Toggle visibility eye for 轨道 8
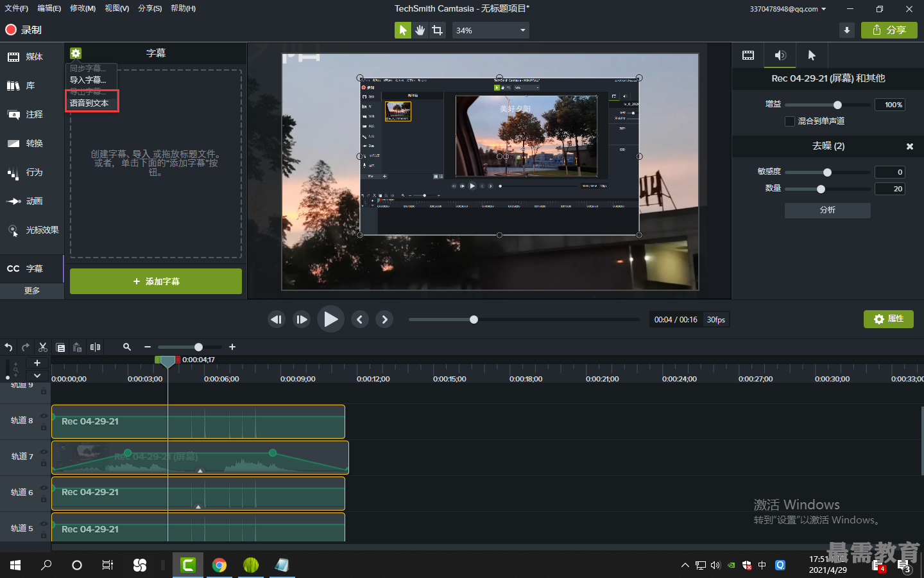This screenshot has width=924, height=578. coord(44,416)
